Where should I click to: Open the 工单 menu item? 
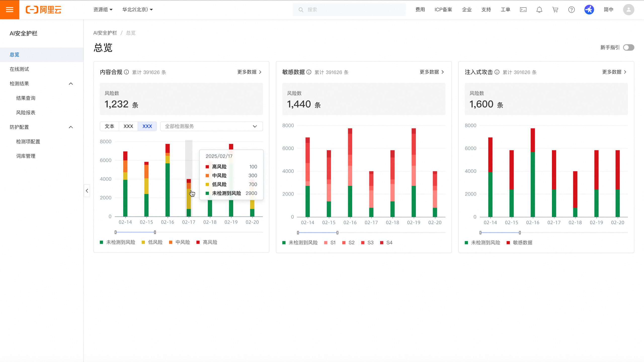(x=505, y=10)
